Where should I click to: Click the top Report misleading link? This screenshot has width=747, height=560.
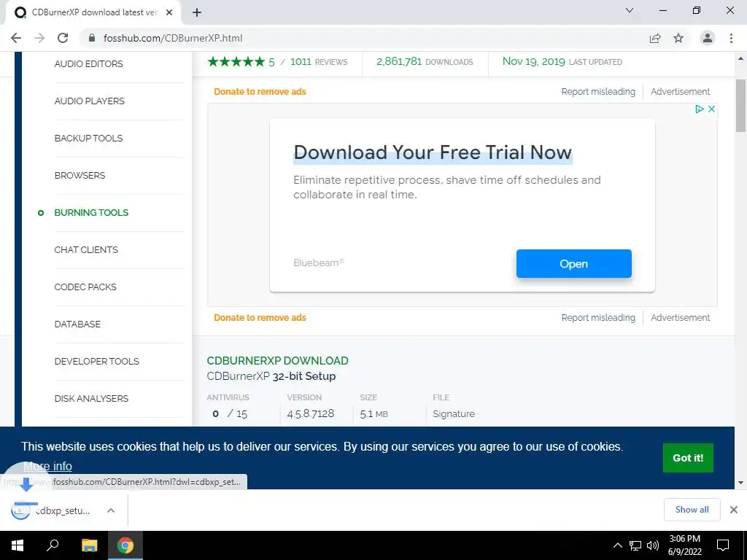pyautogui.click(x=598, y=91)
